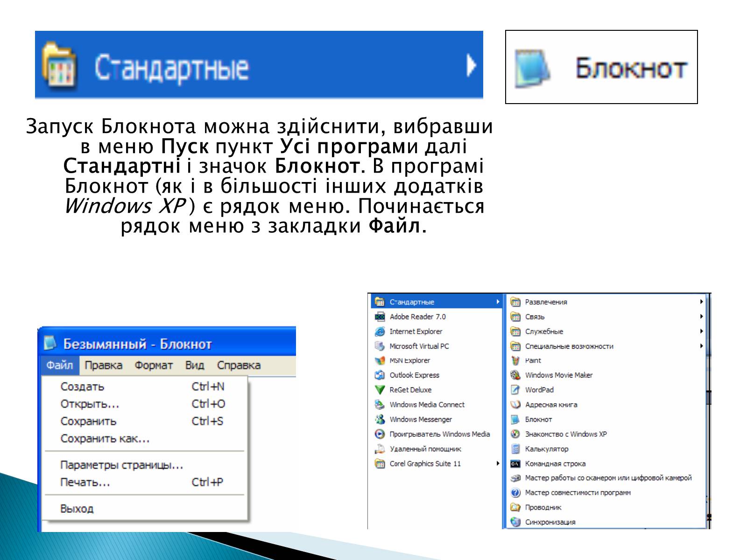Click the Безымянный - Блокнот window title
747x560 pixels.
tap(137, 344)
